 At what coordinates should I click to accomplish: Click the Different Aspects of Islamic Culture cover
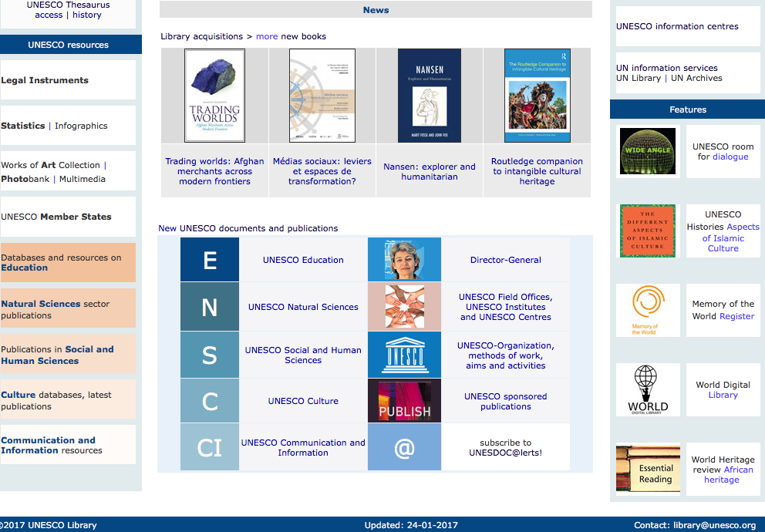point(648,231)
